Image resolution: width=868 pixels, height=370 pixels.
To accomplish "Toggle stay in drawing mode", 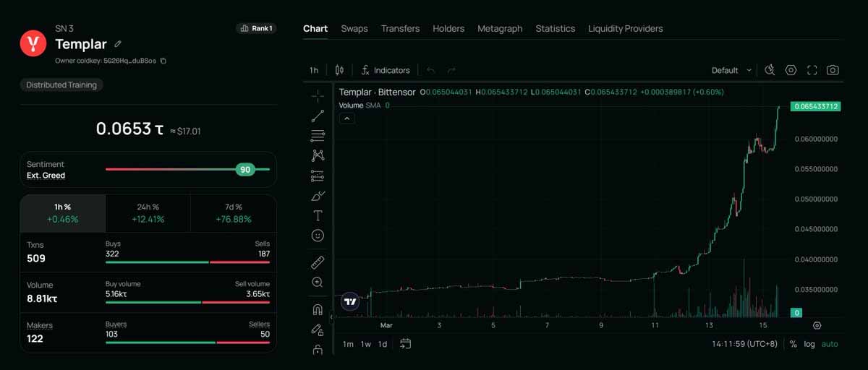I will click(x=318, y=330).
